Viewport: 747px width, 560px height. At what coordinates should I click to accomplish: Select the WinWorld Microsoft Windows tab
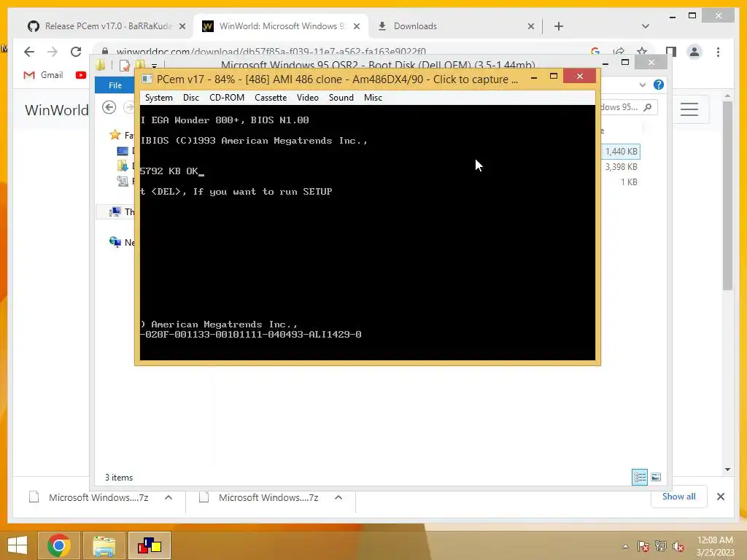(281, 26)
